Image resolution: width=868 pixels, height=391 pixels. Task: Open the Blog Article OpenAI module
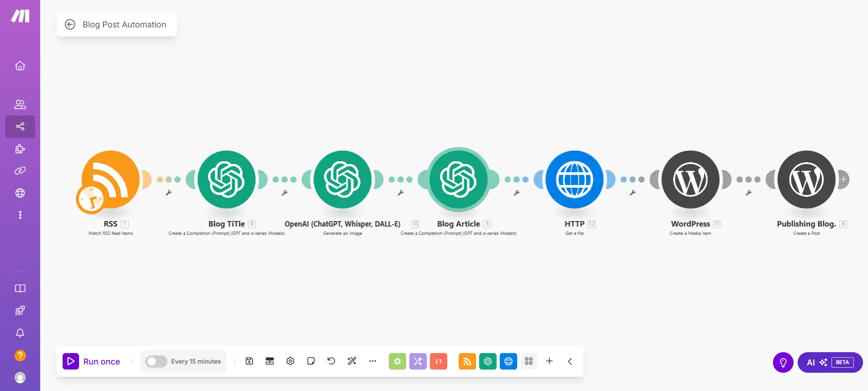[x=459, y=180]
